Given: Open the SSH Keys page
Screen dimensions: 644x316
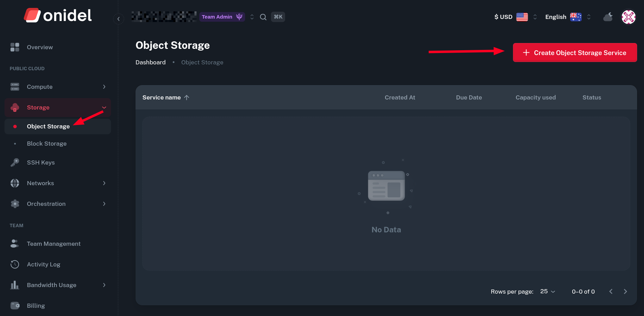Looking at the screenshot, I should tap(41, 162).
